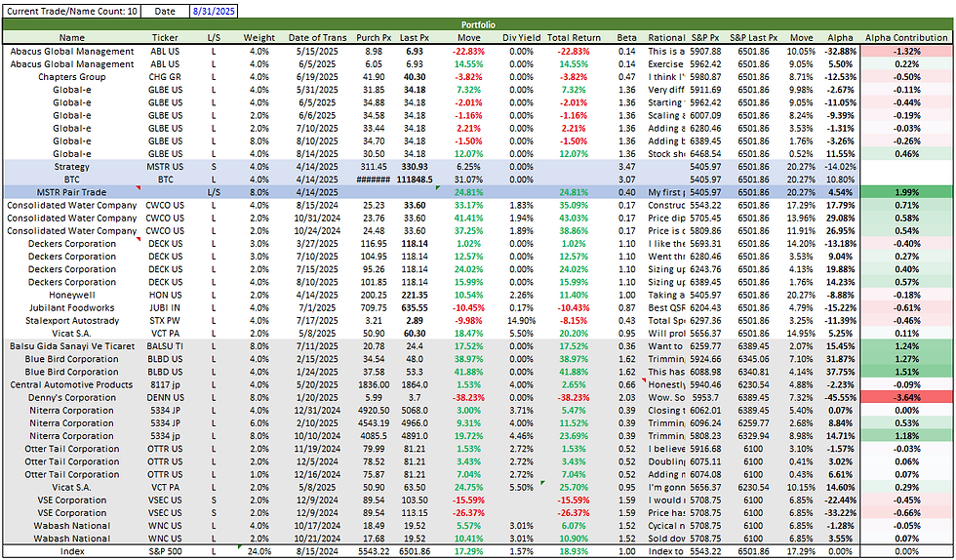The image size is (956, 560).
Task: Click the S&P Last Px column header
Action: 753,38
